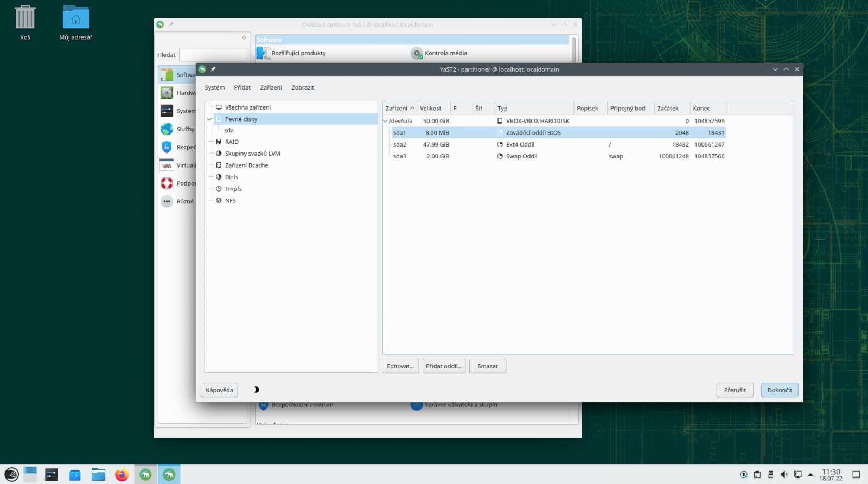Open the Přidat menu
Viewport: 868px width, 484px height.
[x=242, y=87]
